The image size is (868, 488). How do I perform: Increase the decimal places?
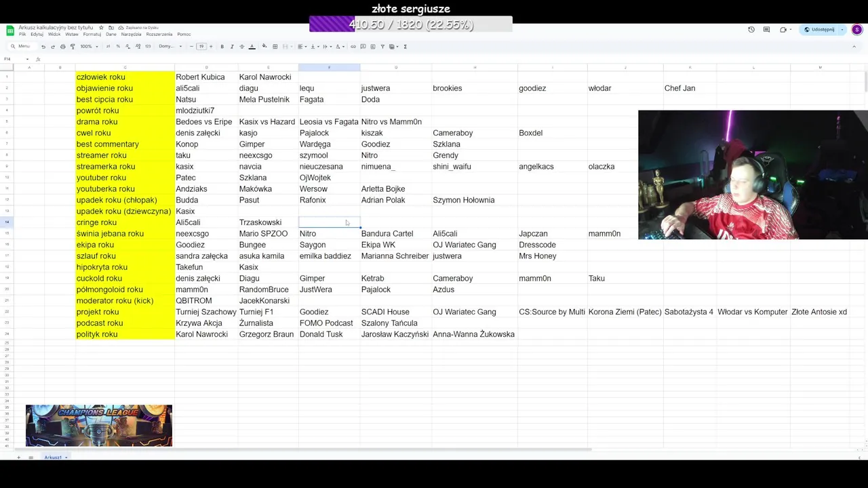(x=138, y=46)
